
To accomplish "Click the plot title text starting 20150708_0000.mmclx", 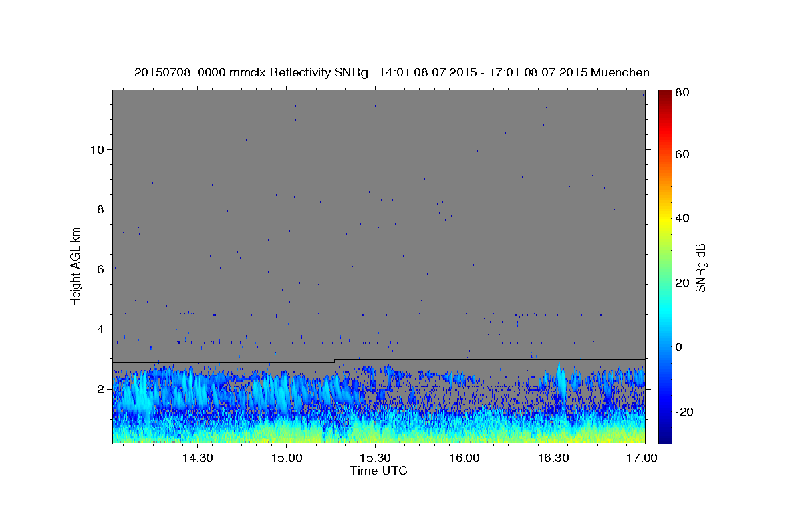I will (x=392, y=72).
